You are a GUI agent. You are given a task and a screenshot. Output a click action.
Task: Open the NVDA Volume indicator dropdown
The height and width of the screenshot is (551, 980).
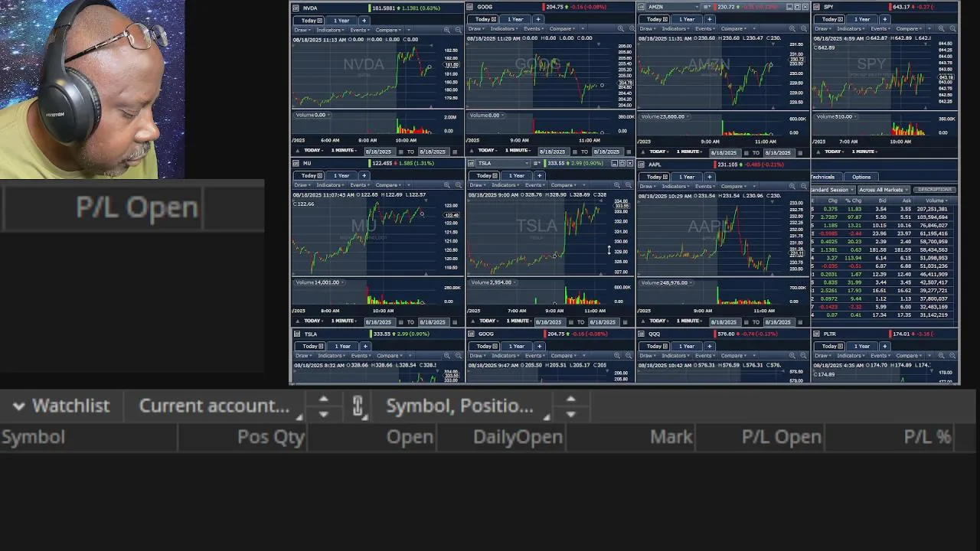click(x=312, y=115)
